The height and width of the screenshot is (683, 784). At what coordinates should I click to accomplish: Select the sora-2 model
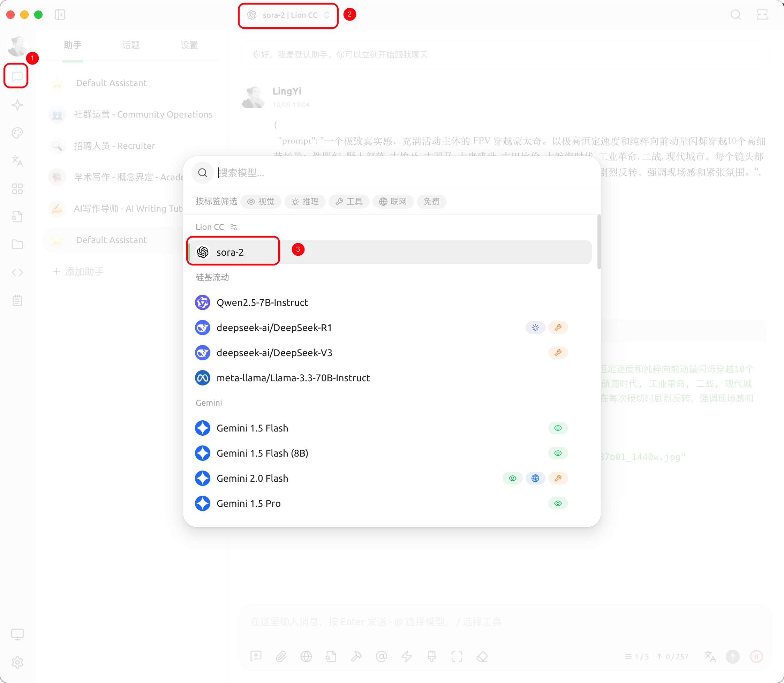click(390, 252)
